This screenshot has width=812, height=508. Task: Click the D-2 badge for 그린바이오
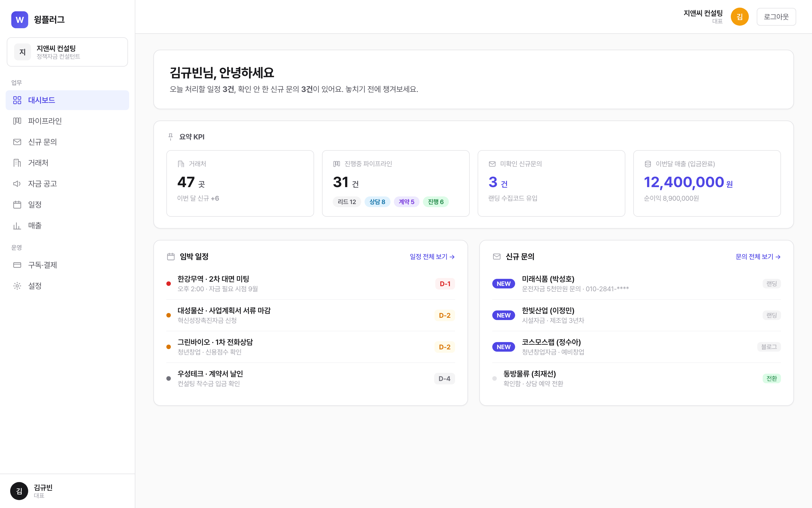click(445, 347)
